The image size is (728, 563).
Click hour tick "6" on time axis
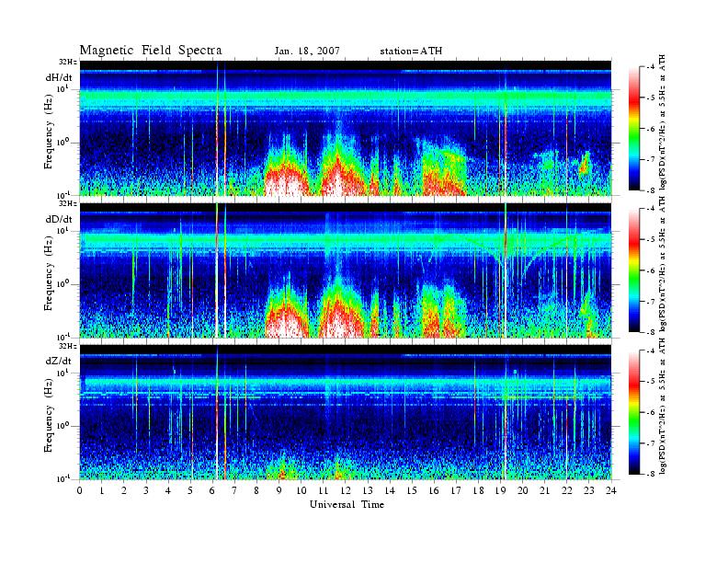point(212,490)
